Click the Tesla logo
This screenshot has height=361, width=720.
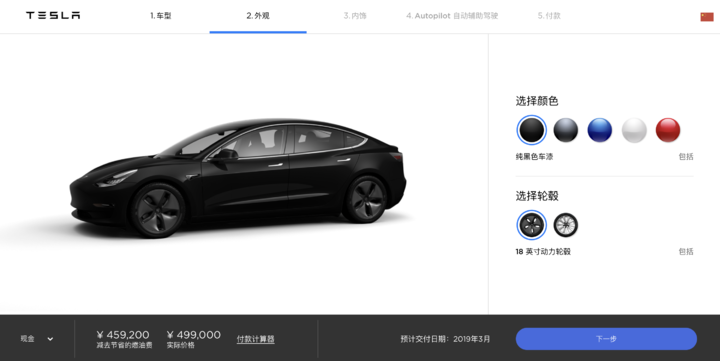[53, 16]
